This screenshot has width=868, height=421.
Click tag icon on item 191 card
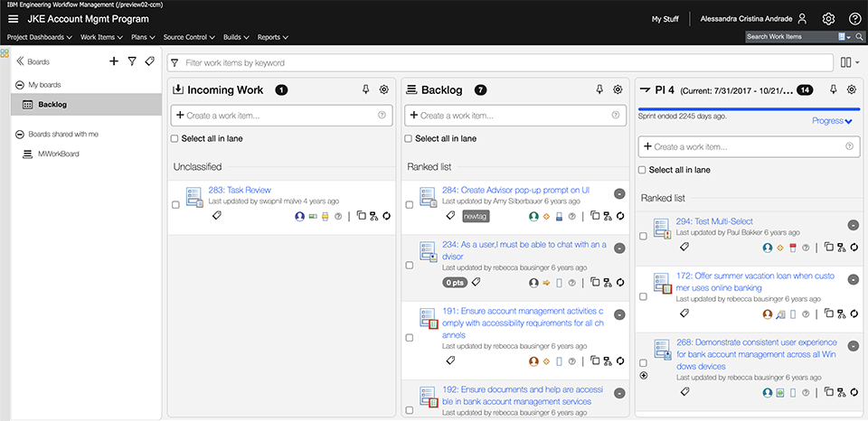(450, 360)
